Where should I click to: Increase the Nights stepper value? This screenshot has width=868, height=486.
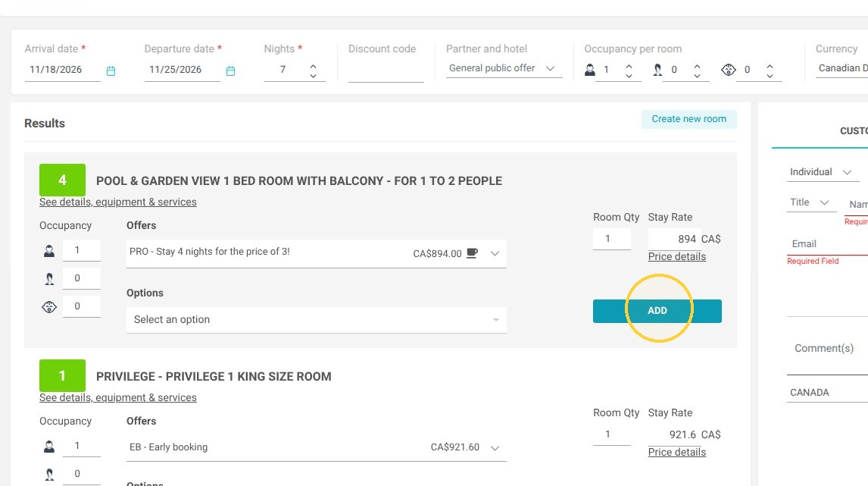tap(314, 65)
